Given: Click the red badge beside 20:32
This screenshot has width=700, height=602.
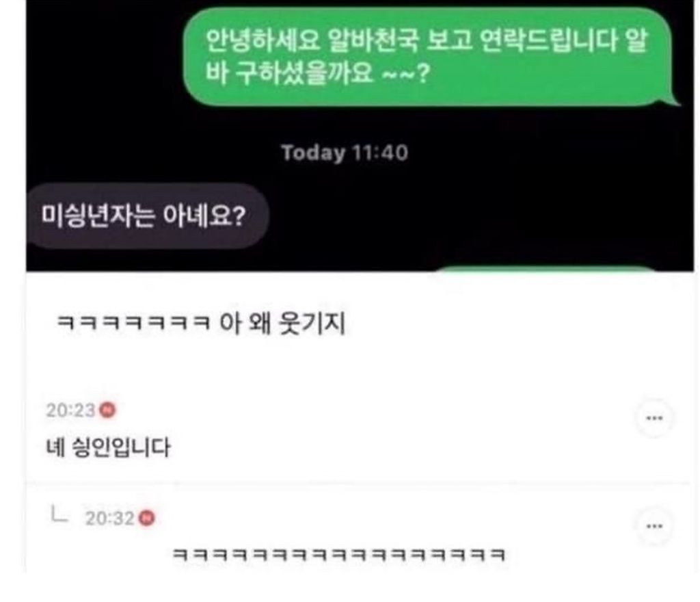Looking at the screenshot, I should 146,518.
